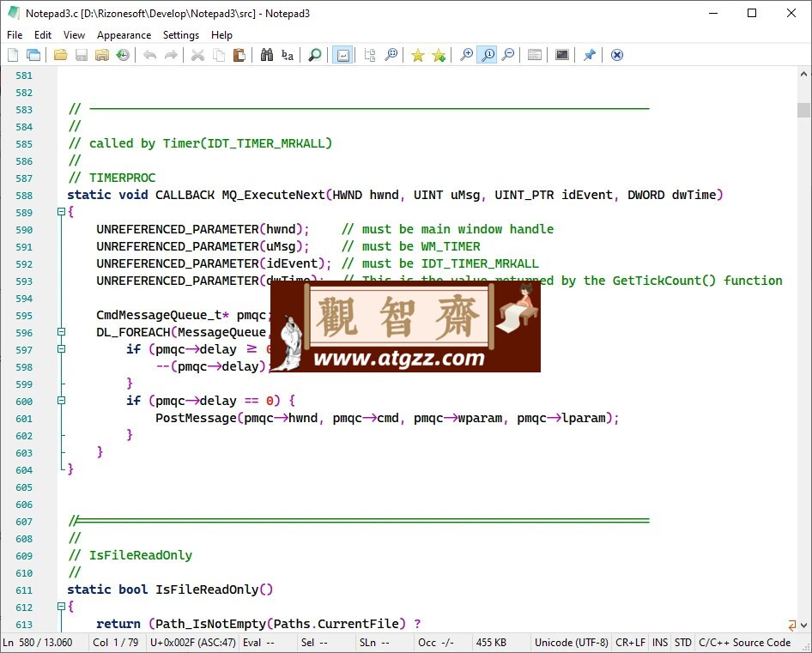Screen dimensions: 812x653
Task: Toggle STD mode in status bar
Action: pyautogui.click(x=682, y=643)
